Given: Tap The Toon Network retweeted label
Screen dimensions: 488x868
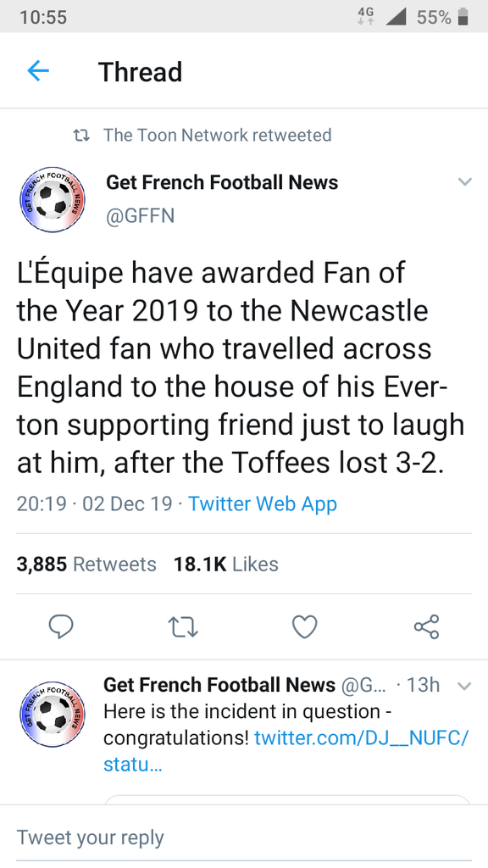Looking at the screenshot, I should (218, 135).
